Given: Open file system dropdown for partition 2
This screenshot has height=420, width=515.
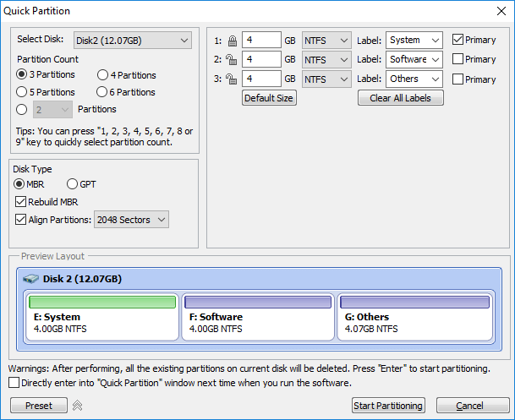Looking at the screenshot, I should click(326, 60).
